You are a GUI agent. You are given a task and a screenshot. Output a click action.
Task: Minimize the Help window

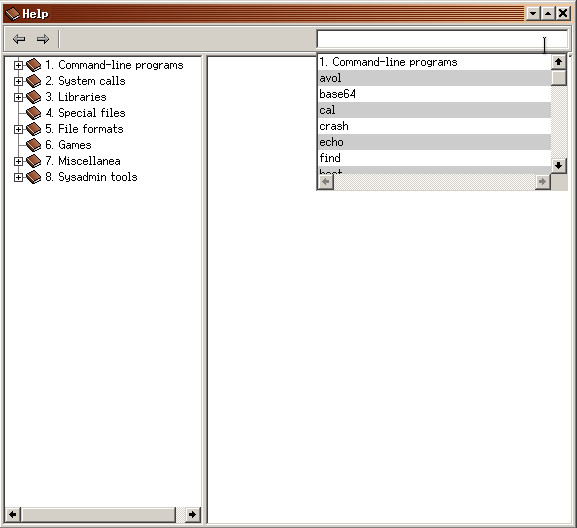(532, 14)
